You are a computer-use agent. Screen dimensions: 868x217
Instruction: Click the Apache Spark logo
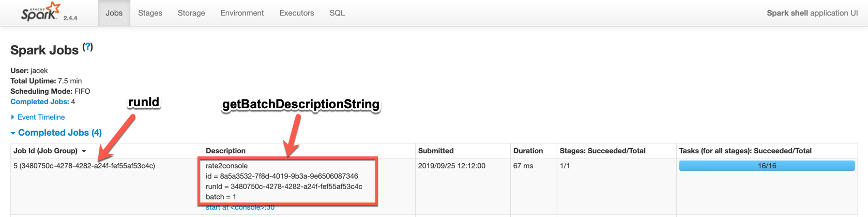[41, 12]
